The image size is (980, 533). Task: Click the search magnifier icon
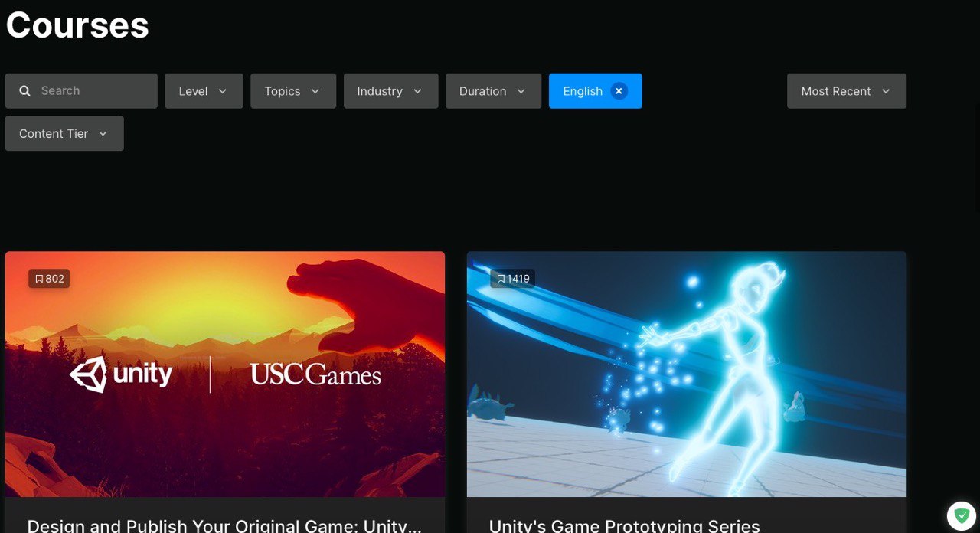tap(25, 90)
